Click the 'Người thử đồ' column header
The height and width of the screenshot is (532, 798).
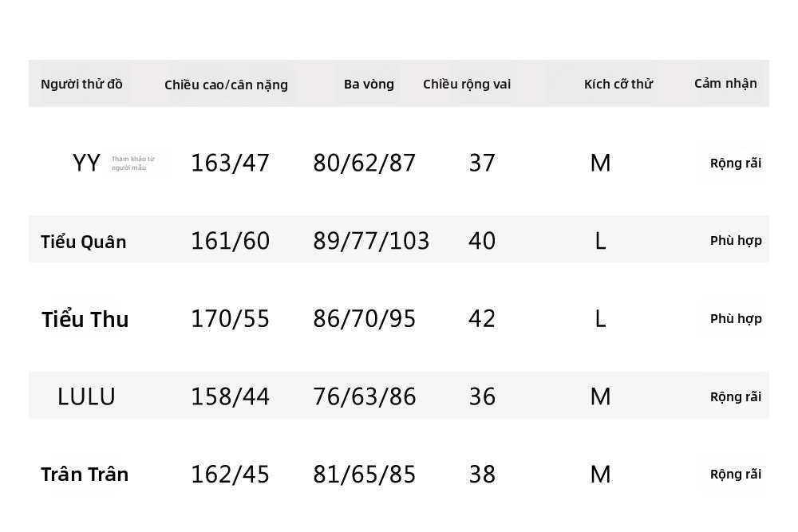(x=81, y=85)
